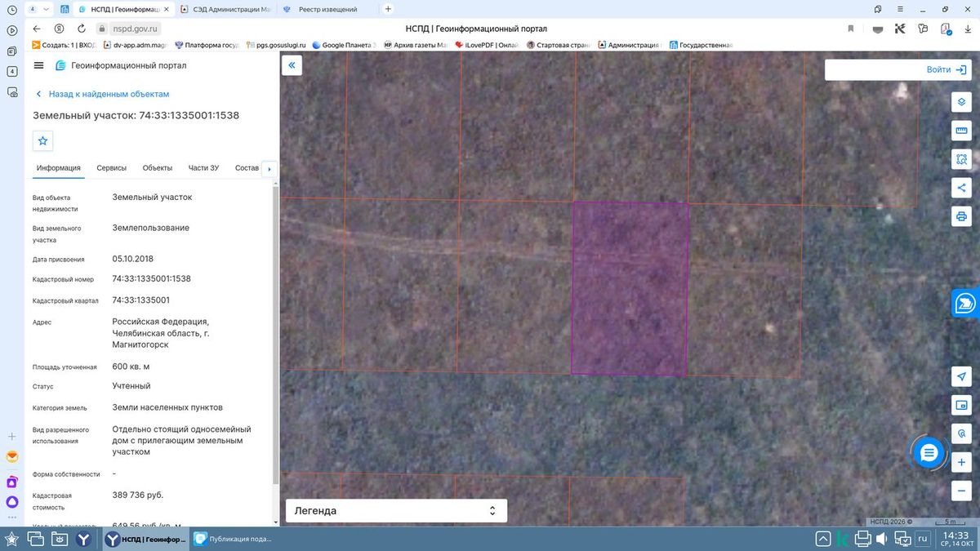Bookmark this page in the address bar
Viewport: 980px width, 551px height.
[x=850, y=29]
